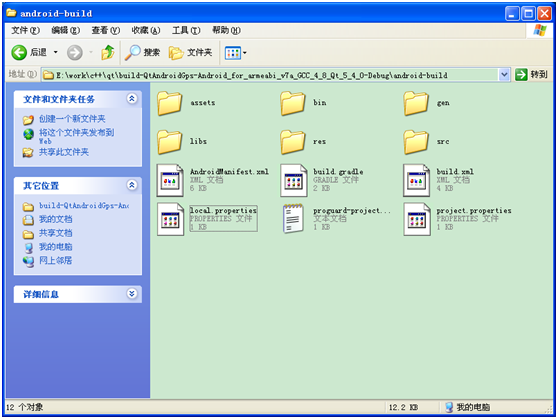Screen dimensions: 558x419
Task: Click the green Back arrow button
Action: click(x=19, y=53)
